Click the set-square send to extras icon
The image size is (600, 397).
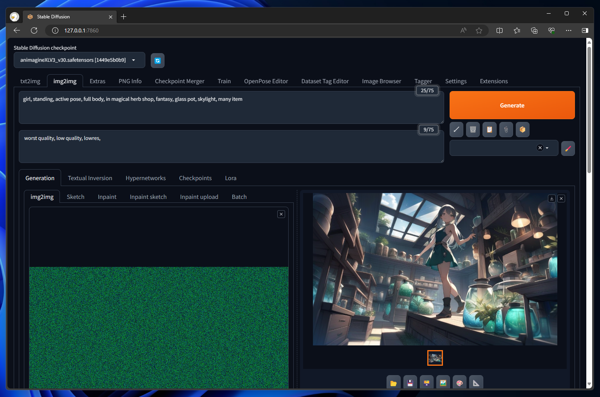pos(476,382)
